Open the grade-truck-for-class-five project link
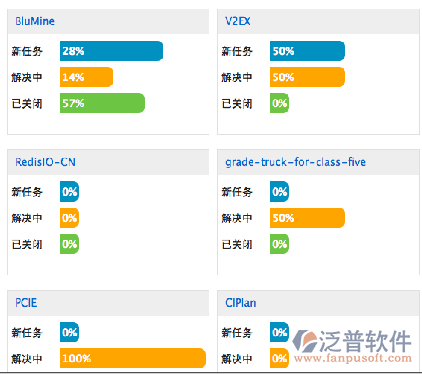 coord(295,162)
